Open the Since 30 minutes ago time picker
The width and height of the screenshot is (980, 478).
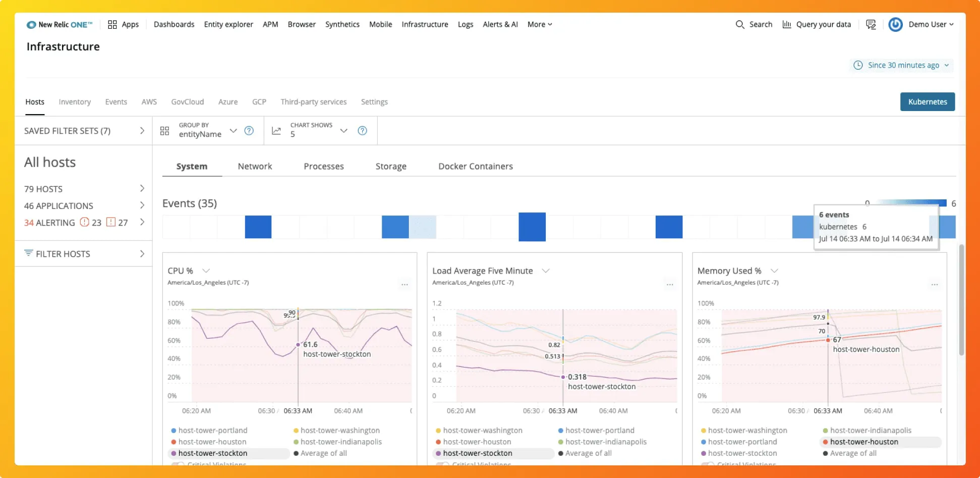[901, 65]
